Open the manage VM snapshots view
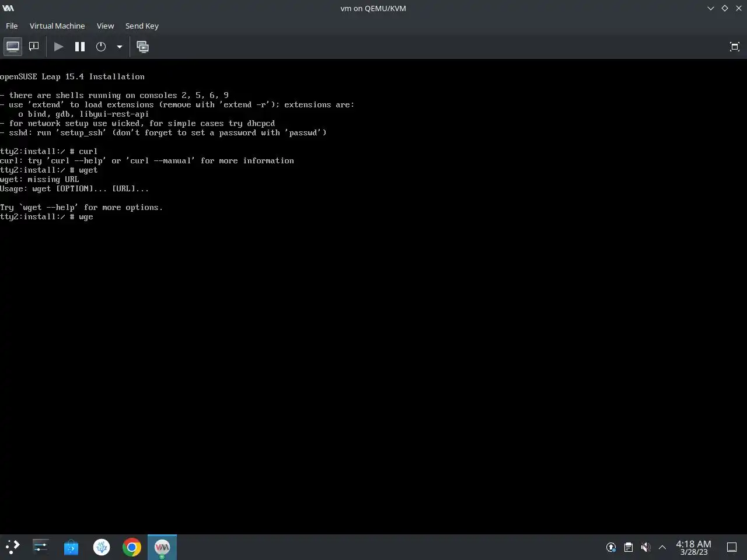747x560 pixels. [x=142, y=47]
